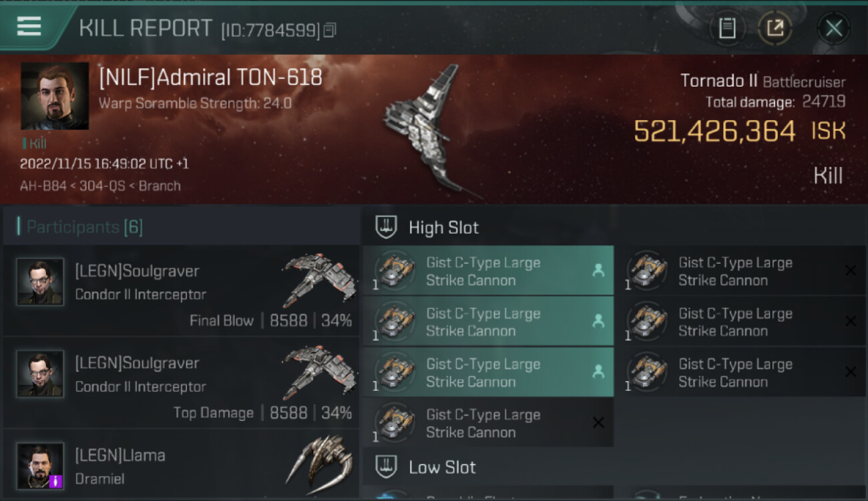The image size is (868, 501).
Task: Select second highlighted Strike Cannon row
Action: pos(488,321)
